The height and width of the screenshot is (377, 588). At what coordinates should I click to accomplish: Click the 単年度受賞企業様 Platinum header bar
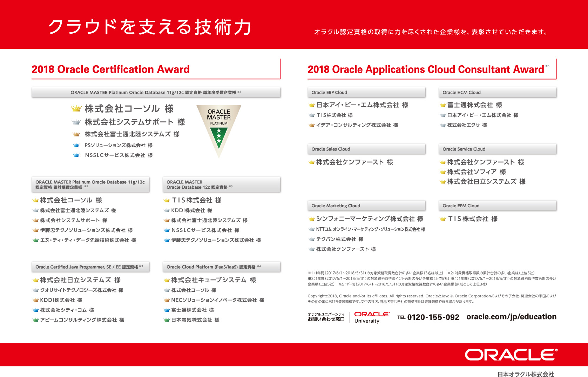point(156,93)
